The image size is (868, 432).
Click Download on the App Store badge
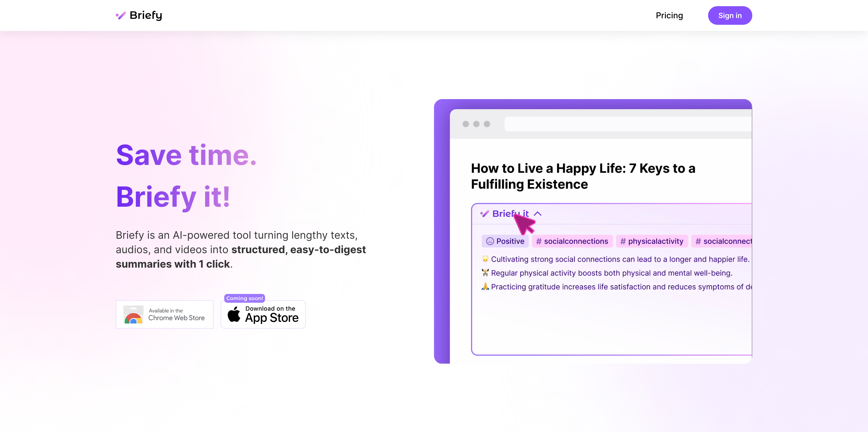pos(263,314)
